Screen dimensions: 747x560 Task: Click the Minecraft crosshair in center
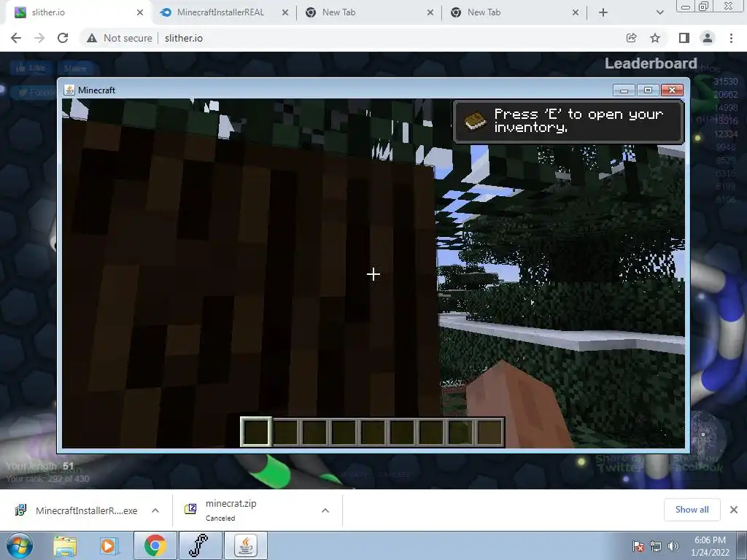point(373,274)
